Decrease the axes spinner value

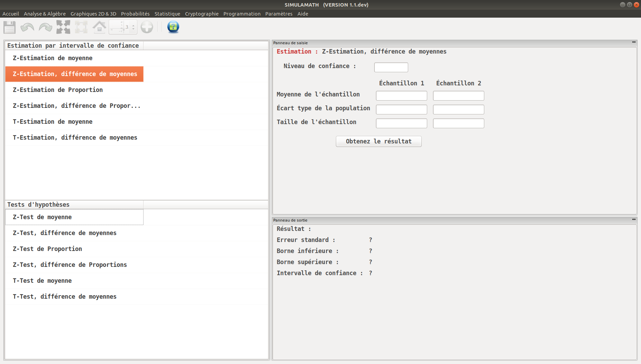133,29
